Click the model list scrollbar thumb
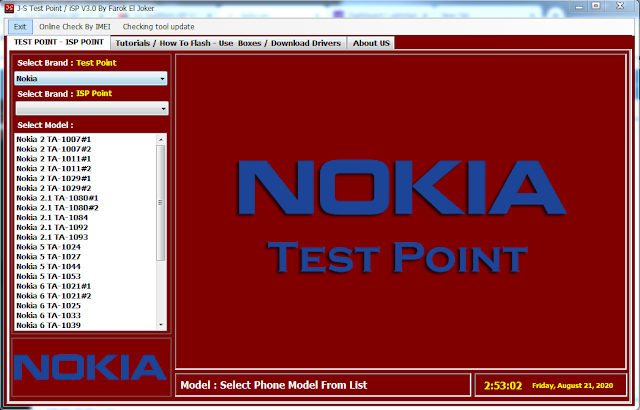This screenshot has height=410, width=640. [161, 203]
